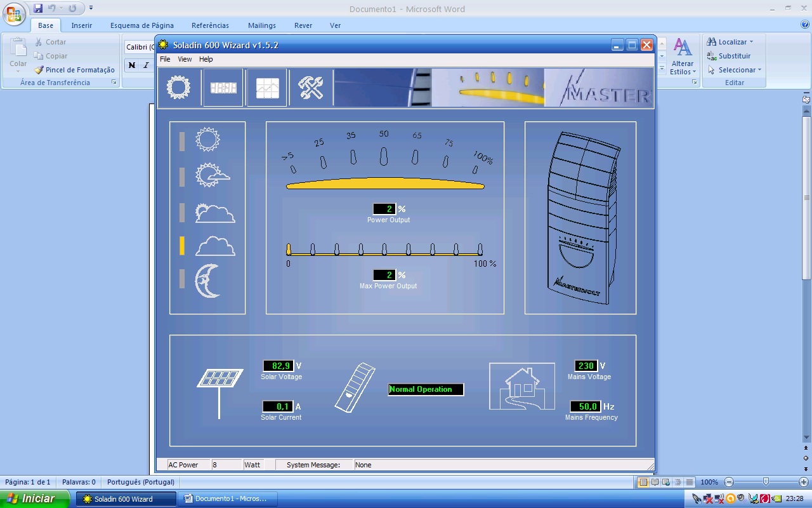Select the Print Layout view button
This screenshot has height=508, width=812.
tap(643, 483)
